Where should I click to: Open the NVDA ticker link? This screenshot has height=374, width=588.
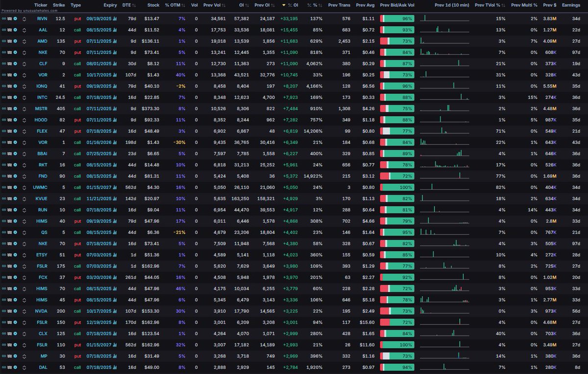click(x=42, y=311)
